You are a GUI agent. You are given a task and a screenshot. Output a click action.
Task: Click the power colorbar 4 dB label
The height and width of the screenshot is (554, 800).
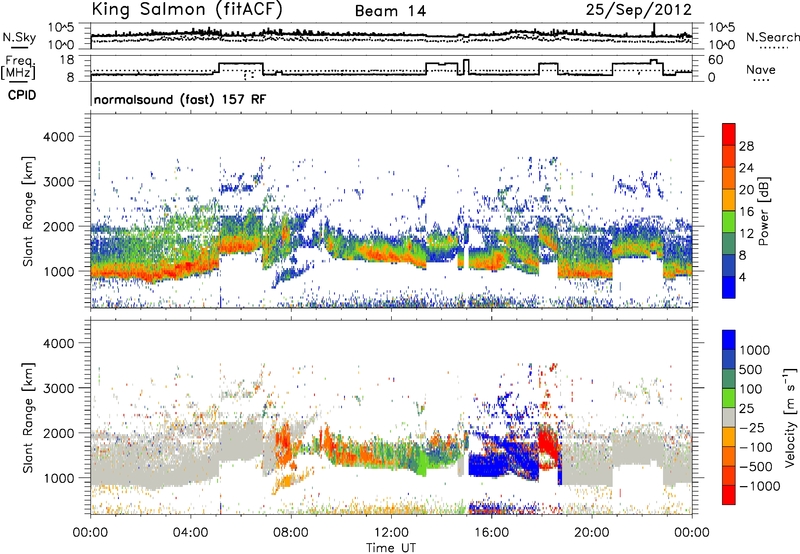coord(742,277)
